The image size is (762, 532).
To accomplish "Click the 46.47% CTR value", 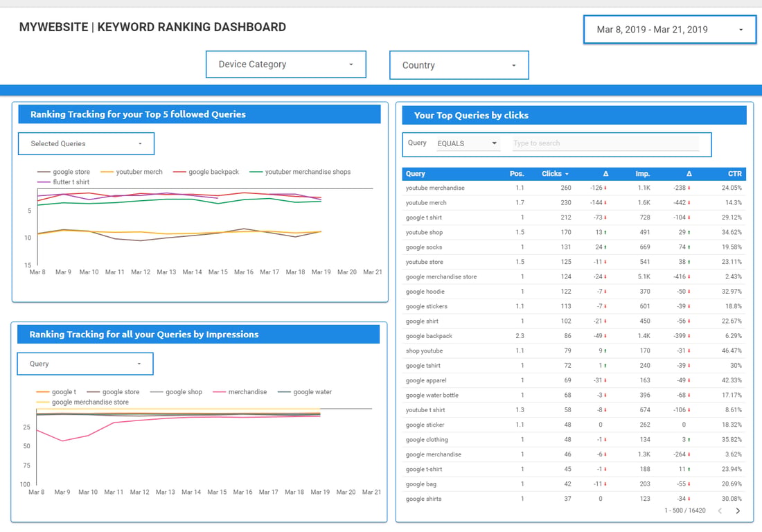I will click(x=732, y=351).
